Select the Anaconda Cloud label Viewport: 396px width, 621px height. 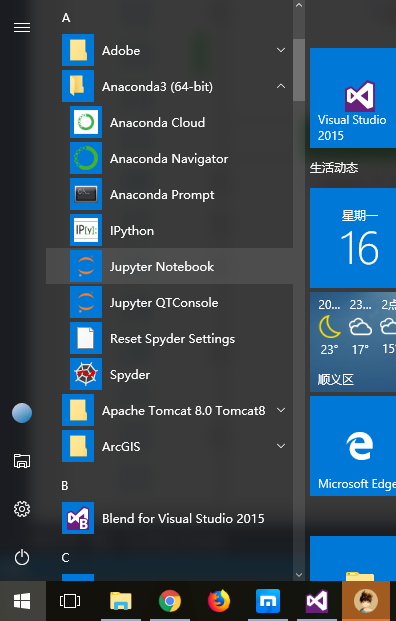(x=158, y=122)
